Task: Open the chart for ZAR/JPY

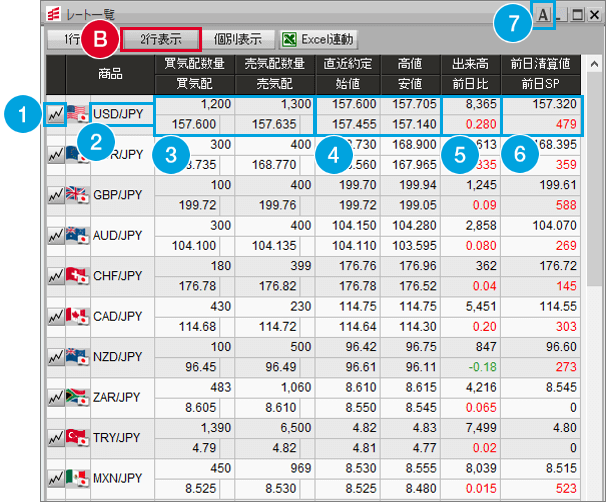Action: pyautogui.click(x=56, y=398)
